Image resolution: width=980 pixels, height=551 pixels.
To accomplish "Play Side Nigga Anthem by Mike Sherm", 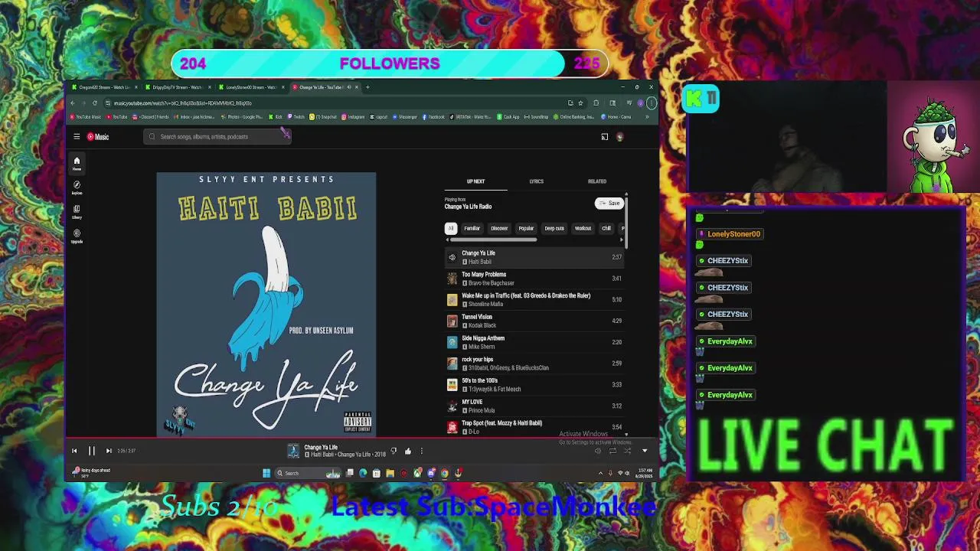I will click(x=534, y=342).
